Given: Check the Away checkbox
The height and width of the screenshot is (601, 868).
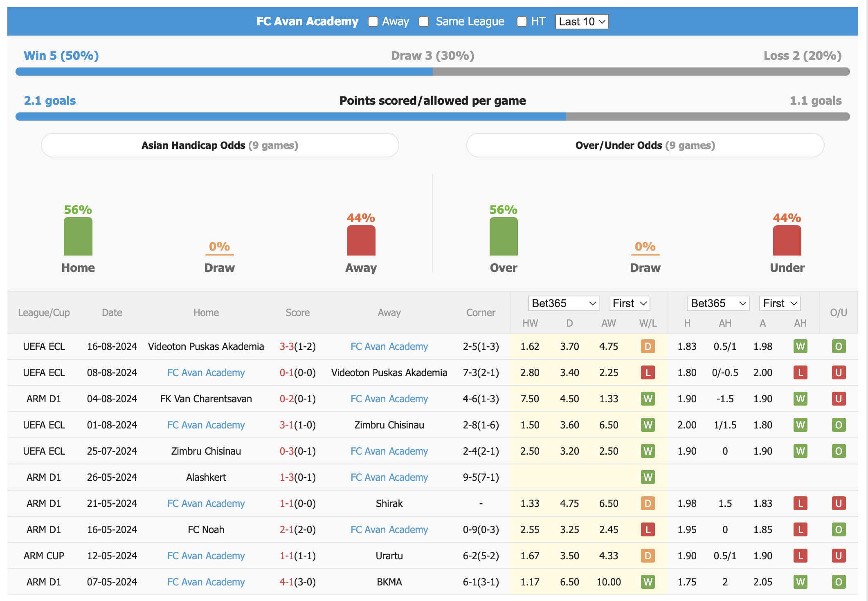Looking at the screenshot, I should [x=373, y=22].
